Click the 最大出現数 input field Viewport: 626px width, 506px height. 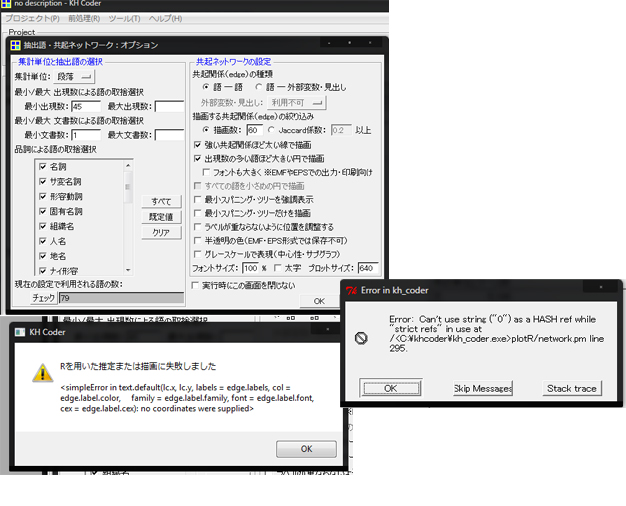pos(169,107)
